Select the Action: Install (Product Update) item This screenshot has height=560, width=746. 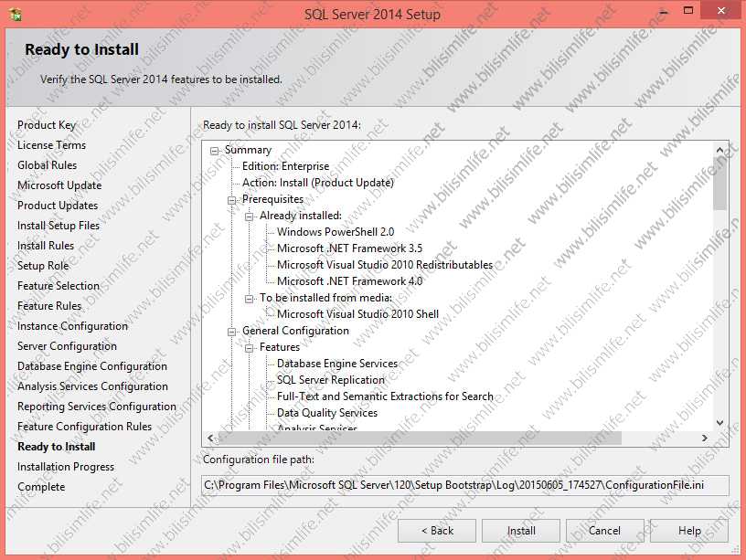(318, 183)
